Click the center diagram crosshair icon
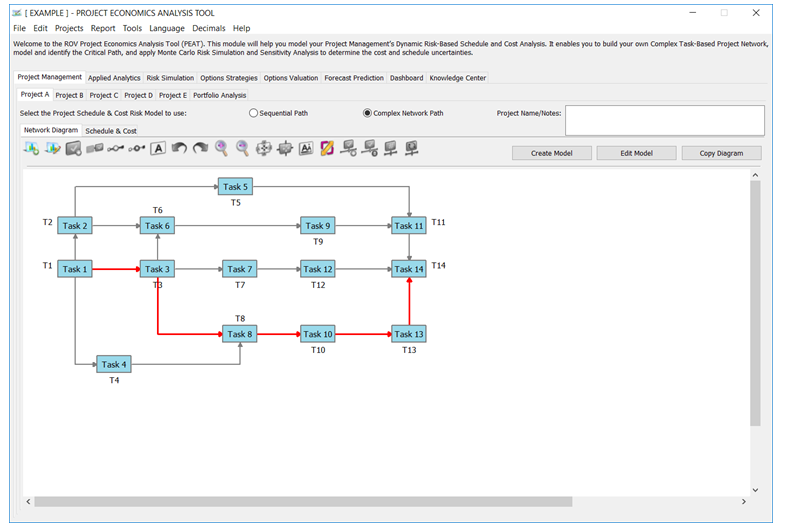785x530 pixels. (x=285, y=148)
